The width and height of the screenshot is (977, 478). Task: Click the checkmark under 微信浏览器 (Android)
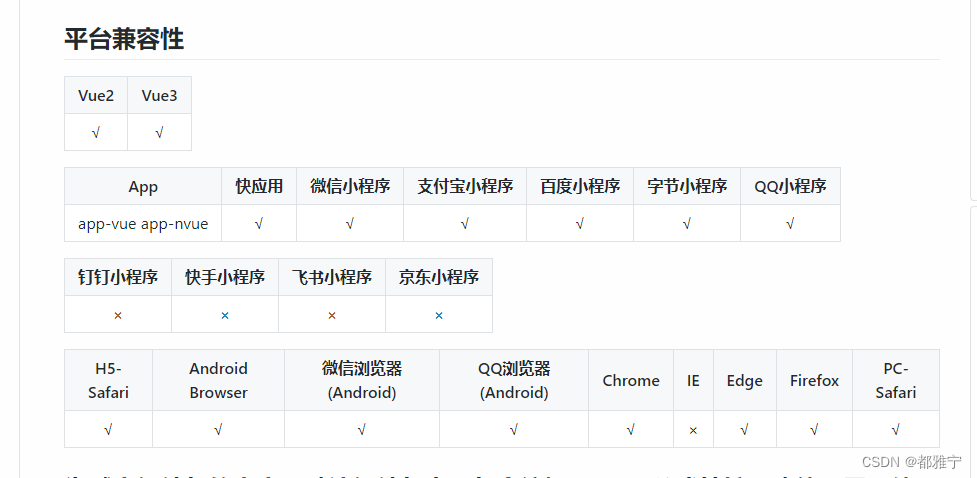362,429
